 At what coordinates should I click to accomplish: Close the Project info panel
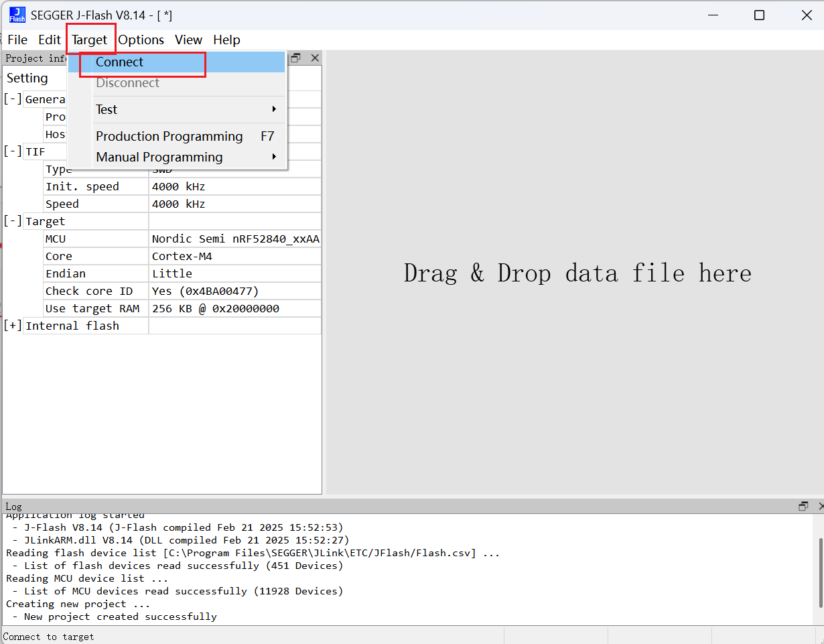[315, 58]
